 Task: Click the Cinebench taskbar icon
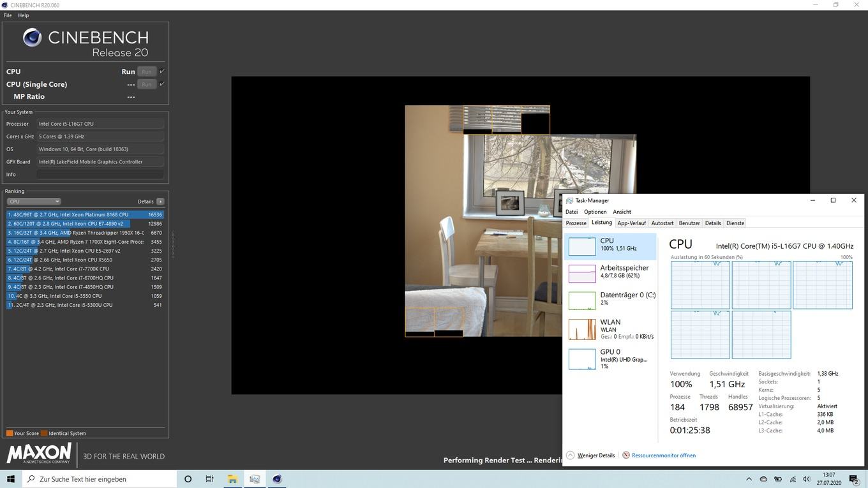click(277, 479)
